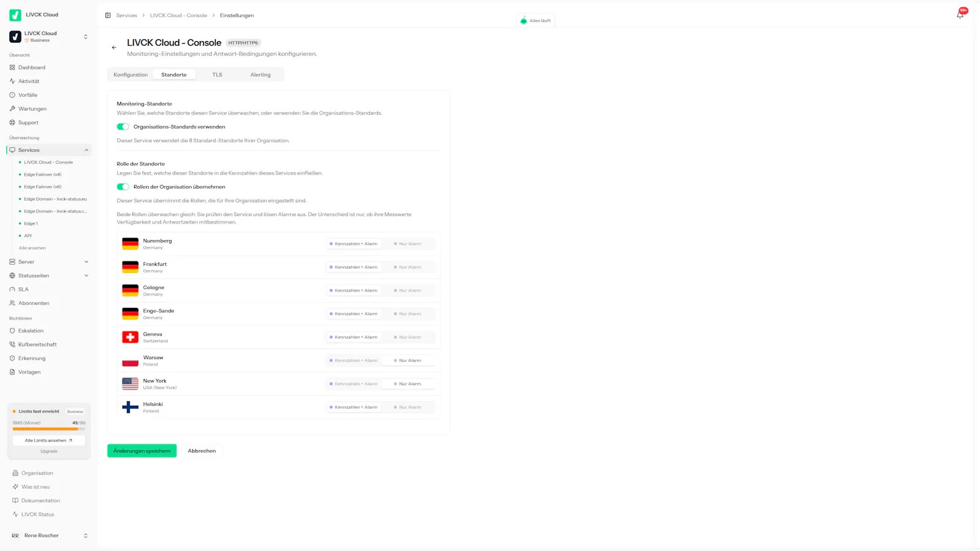Switch to the TLS tab
The width and height of the screenshot is (980, 551).
coord(217,75)
